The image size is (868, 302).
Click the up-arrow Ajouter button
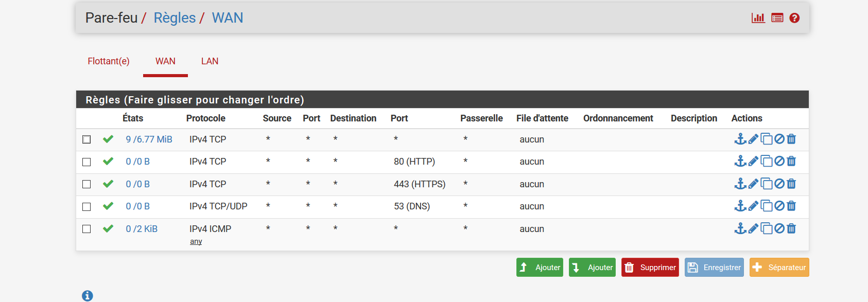click(x=540, y=268)
